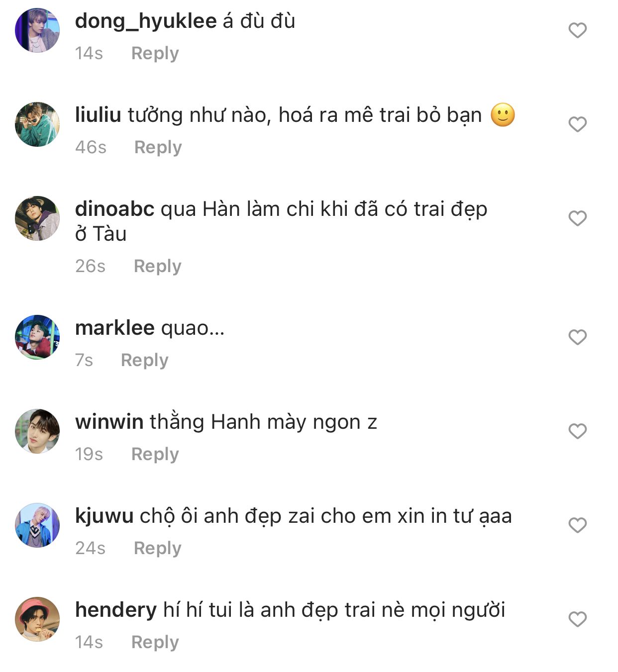Reply to liuliu's comment
Image resolution: width=618 pixels, height=672 pixels.
tap(158, 147)
